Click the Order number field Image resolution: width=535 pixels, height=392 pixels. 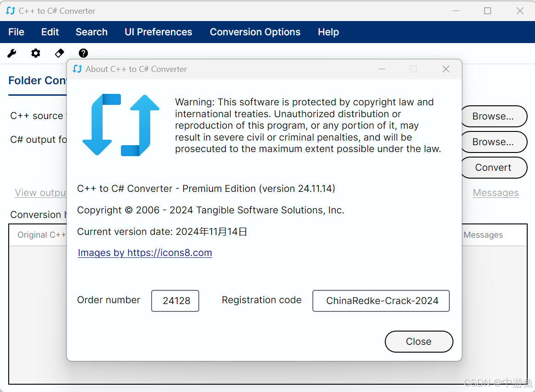click(175, 301)
